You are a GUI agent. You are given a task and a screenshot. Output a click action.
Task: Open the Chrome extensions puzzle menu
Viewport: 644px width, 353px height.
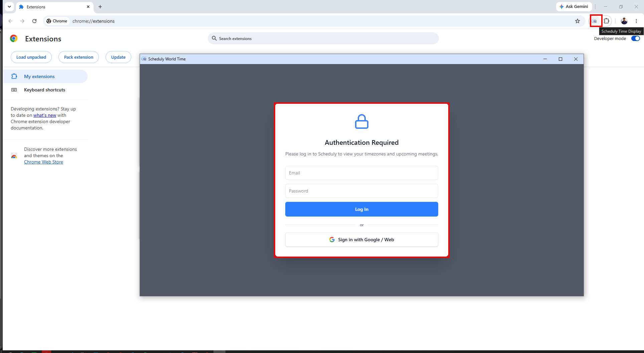click(x=607, y=21)
